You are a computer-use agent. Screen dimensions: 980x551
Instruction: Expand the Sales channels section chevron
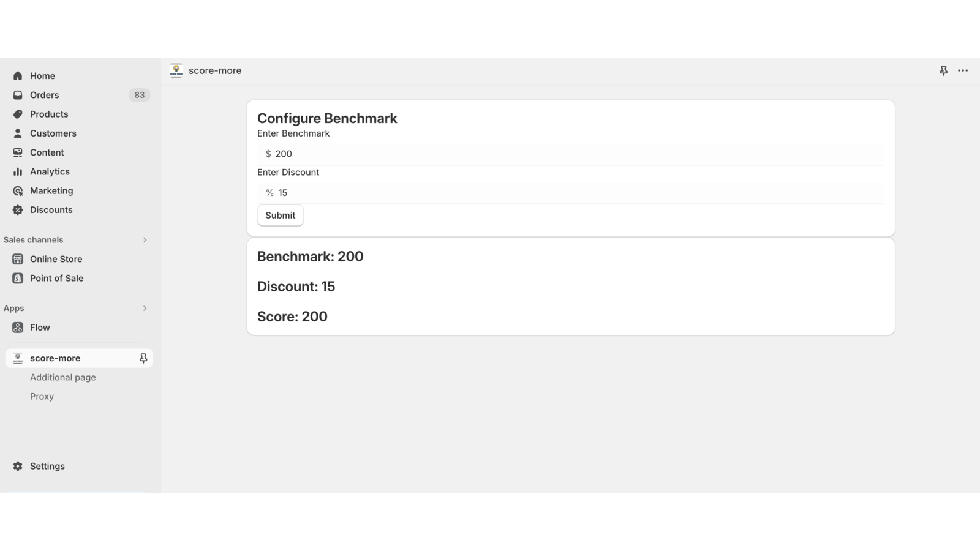(x=145, y=240)
